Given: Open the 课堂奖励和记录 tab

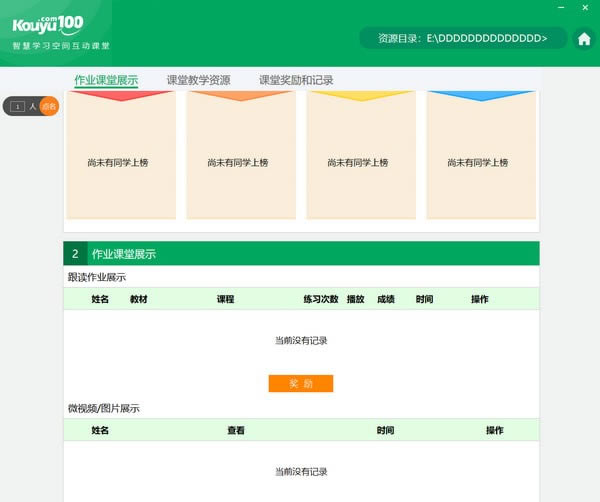Looking at the screenshot, I should (296, 80).
